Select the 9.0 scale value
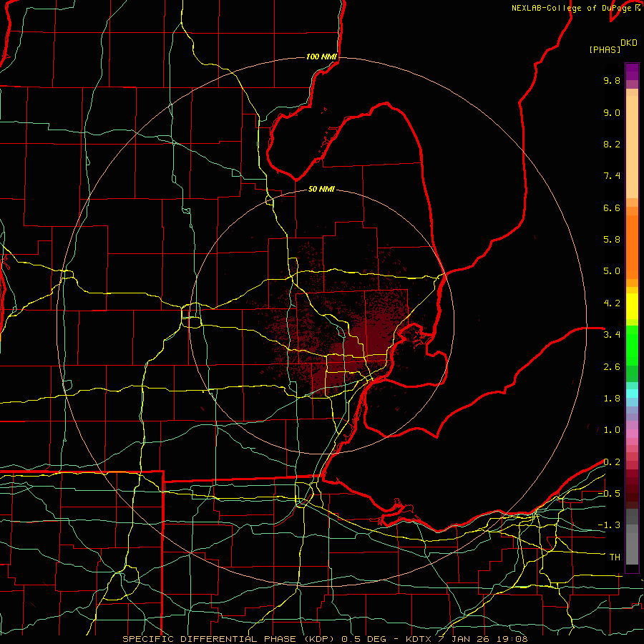 coord(612,112)
